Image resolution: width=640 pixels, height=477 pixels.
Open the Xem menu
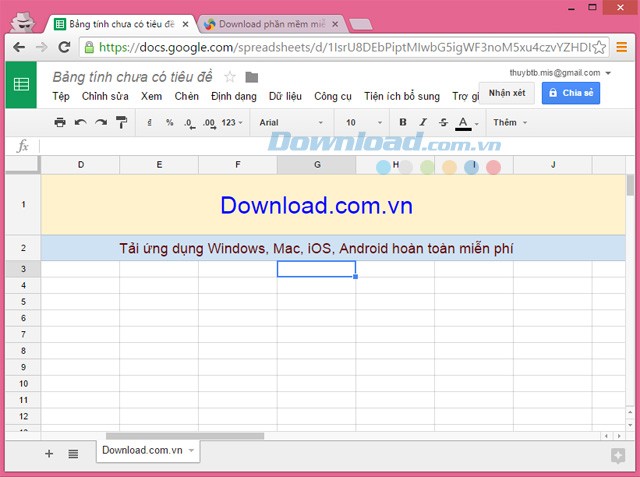(151, 96)
